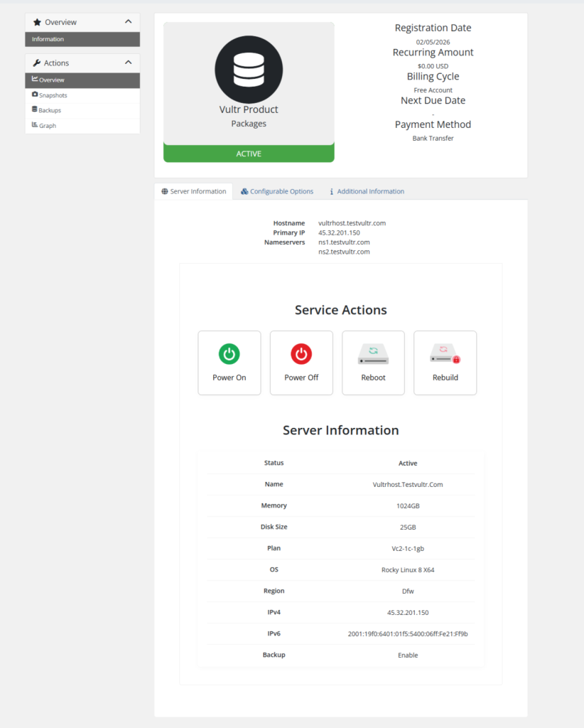Image resolution: width=584 pixels, height=728 pixels.
Task: Collapse the Actions sidebar panel chevron
Action: (x=129, y=63)
